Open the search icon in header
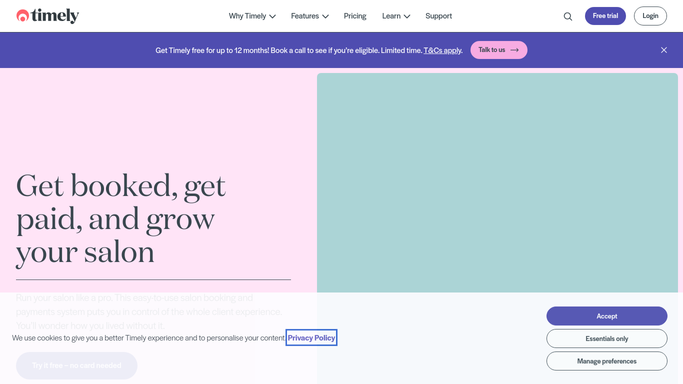683x384 pixels. point(568,17)
